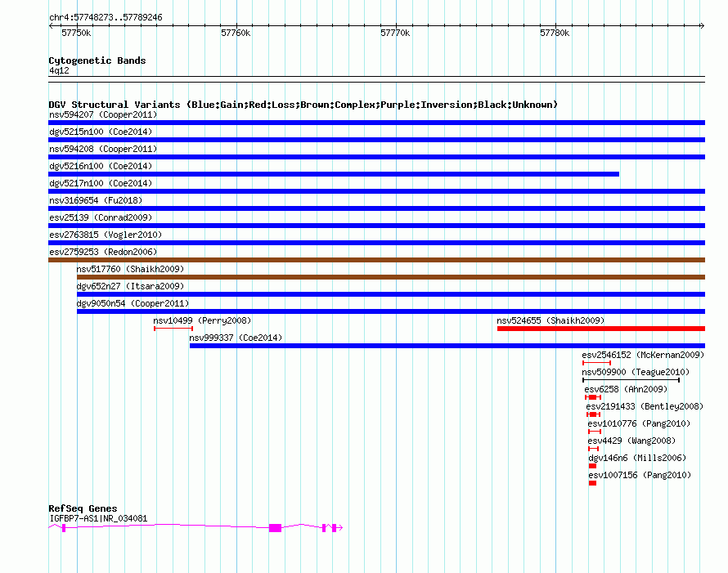The image size is (728, 573).
Task: Select the 57780k ruler tick label
Action: (x=555, y=33)
